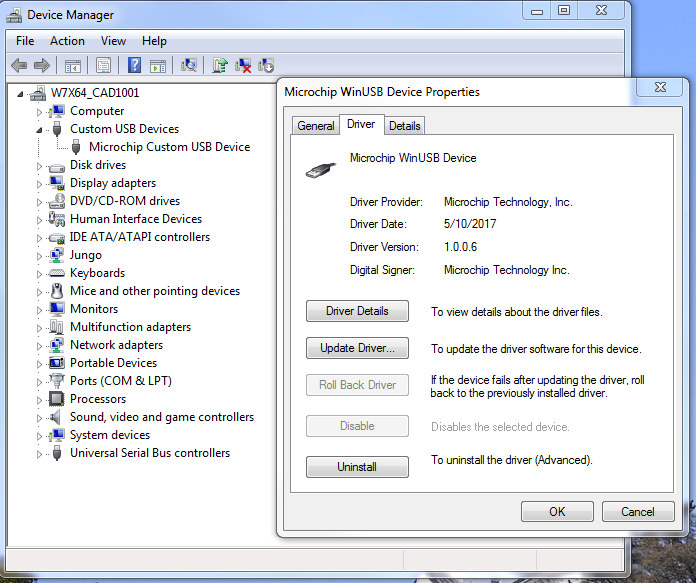
Task: Click the driver version 1.0.0.6 text
Action: coord(460,247)
